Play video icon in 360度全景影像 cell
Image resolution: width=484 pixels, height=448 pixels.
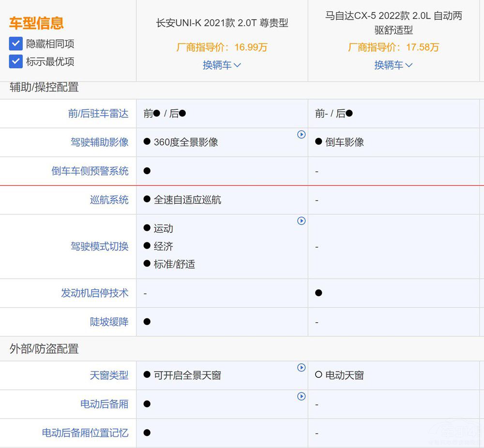pos(301,134)
